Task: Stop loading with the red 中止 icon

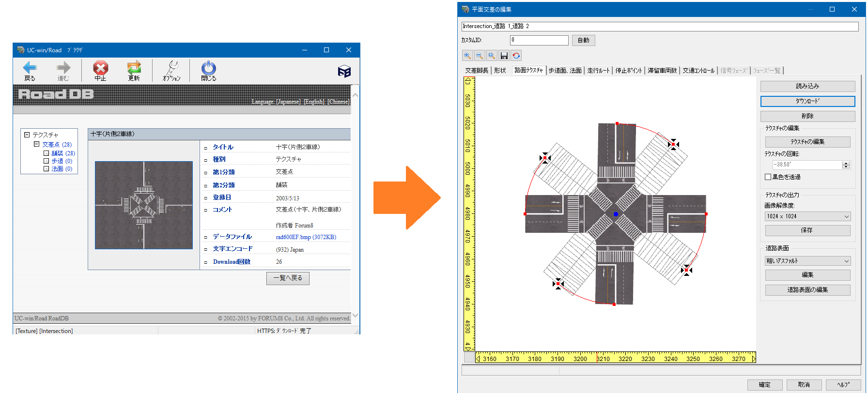Action: [x=100, y=68]
